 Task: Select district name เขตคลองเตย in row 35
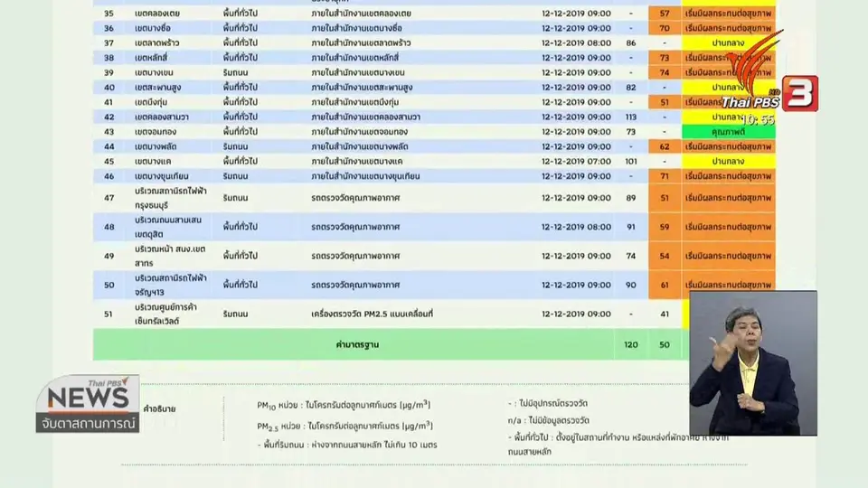coord(157,14)
